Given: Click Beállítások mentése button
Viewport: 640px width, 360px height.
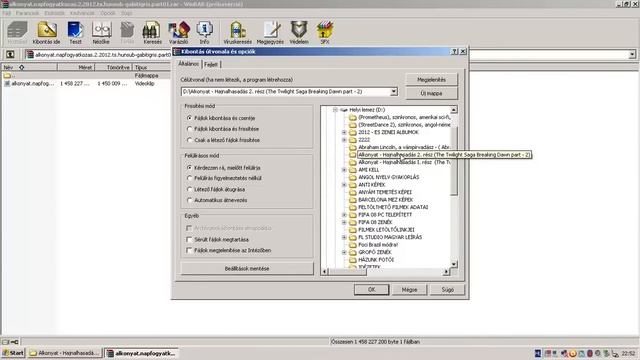Looking at the screenshot, I should [x=247, y=269].
